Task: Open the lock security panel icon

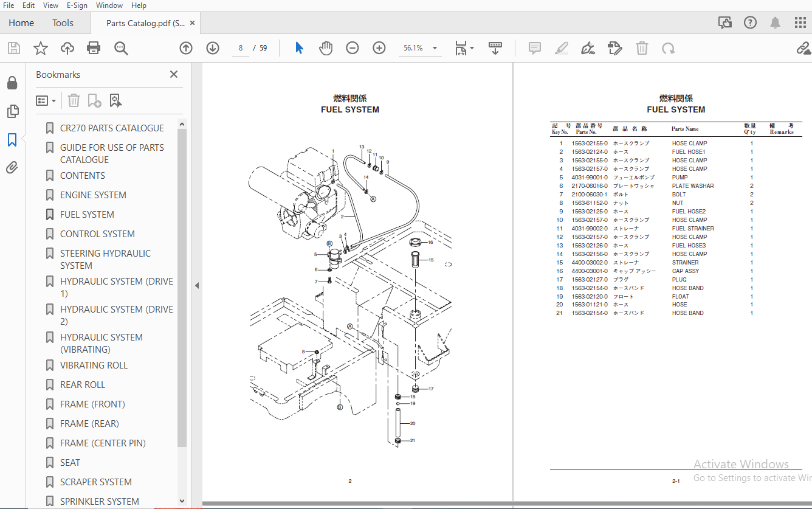Action: 12,83
